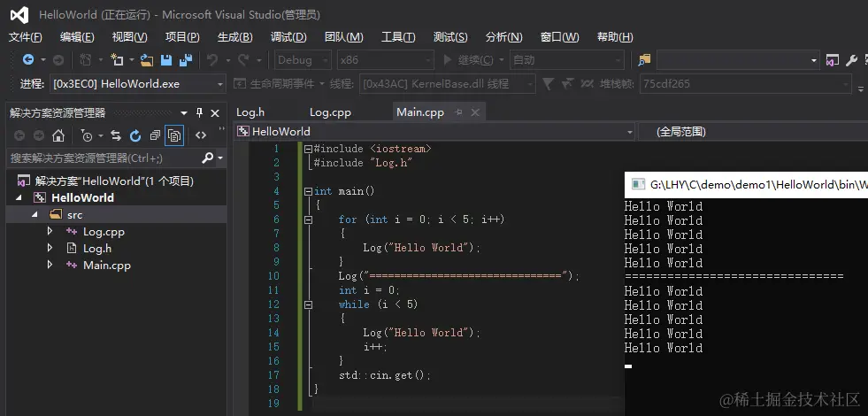Collapse the while loop code block
This screenshot has width=868, height=416.
click(x=308, y=304)
